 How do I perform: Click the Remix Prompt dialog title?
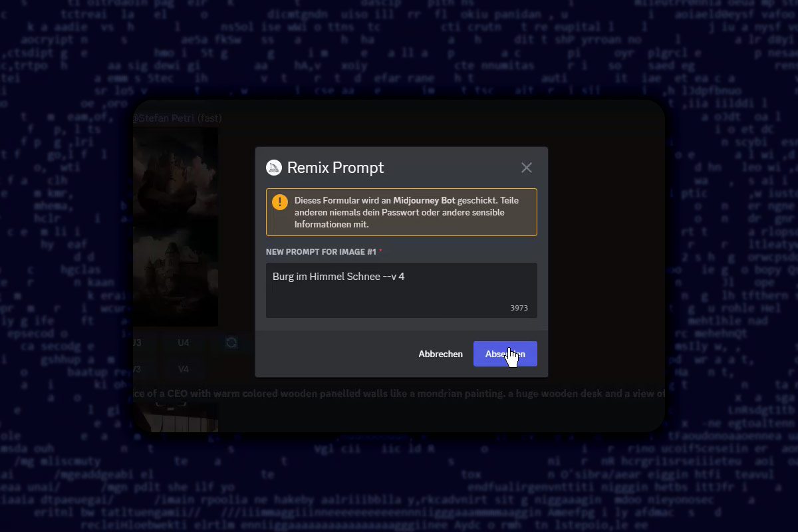[x=335, y=168]
